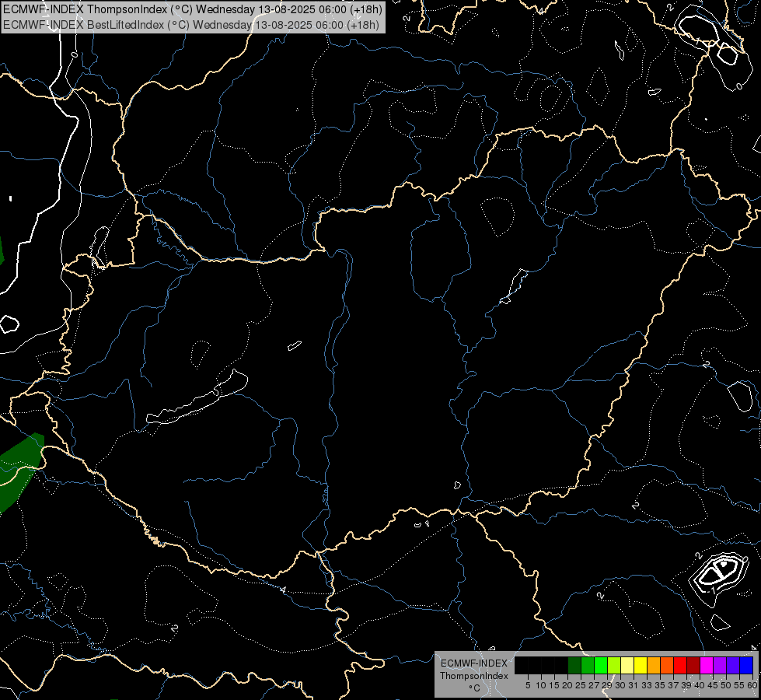
Task: Click legend tick value 20
Action: click(x=567, y=685)
